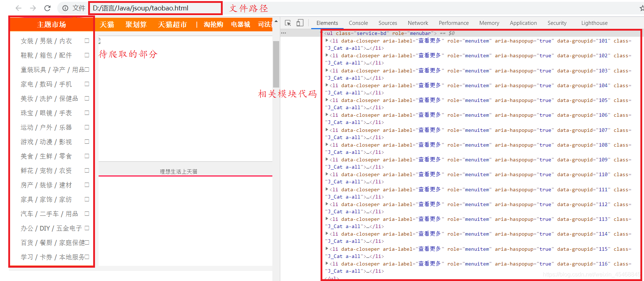The width and height of the screenshot is (644, 281).
Task: Click the box icon beside 运动 / 户外 / 乐器
Action: 87,127
